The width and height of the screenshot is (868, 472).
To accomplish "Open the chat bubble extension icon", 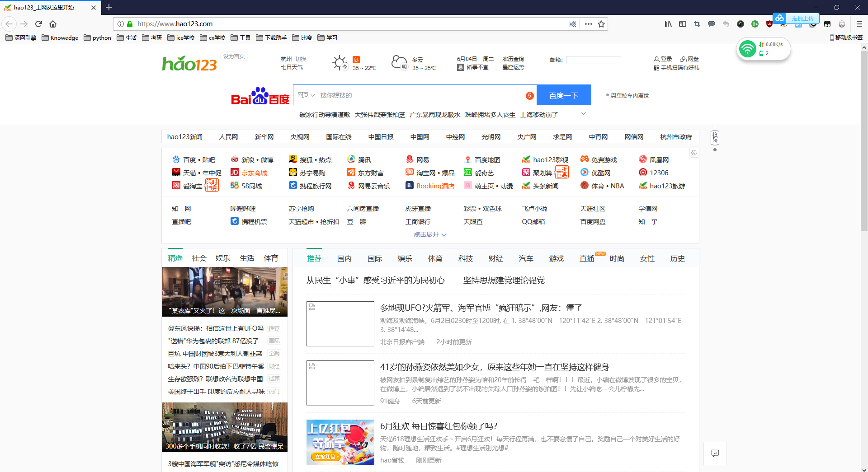I will [712, 24].
